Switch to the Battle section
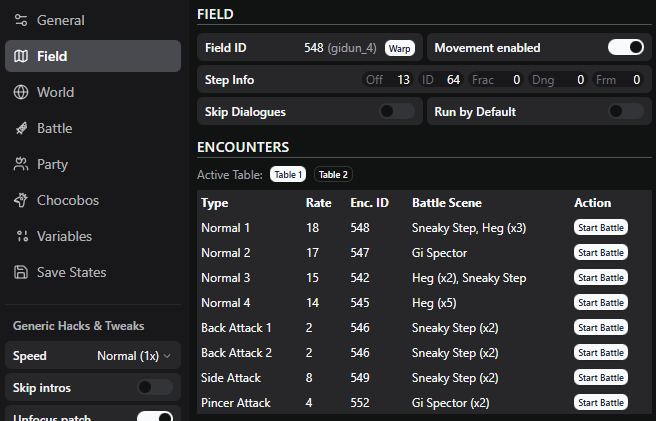Image resolution: width=656 pixels, height=421 pixels. coord(93,128)
